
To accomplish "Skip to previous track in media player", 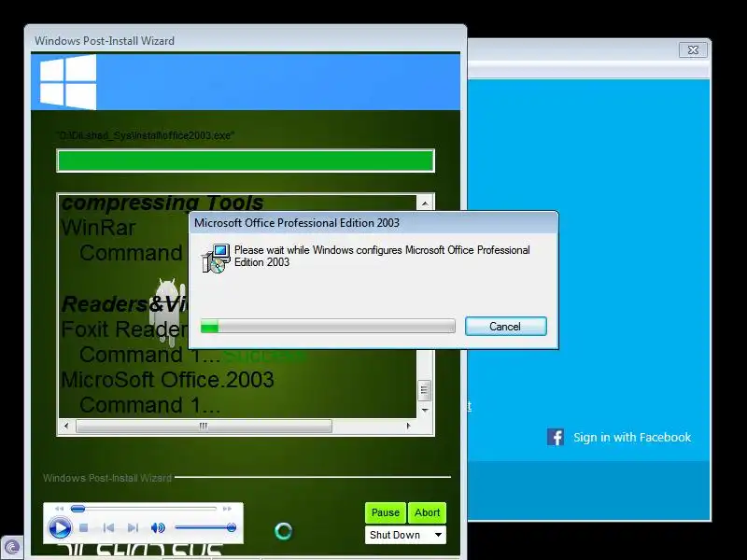I will pyautogui.click(x=108, y=527).
